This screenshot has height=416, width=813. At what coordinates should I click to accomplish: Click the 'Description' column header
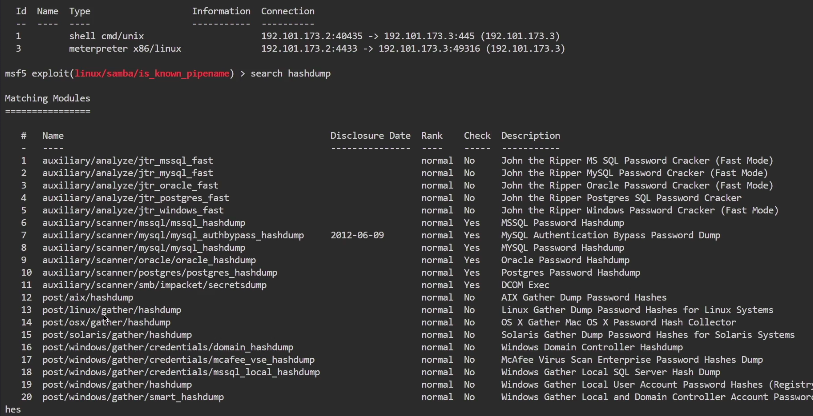530,135
